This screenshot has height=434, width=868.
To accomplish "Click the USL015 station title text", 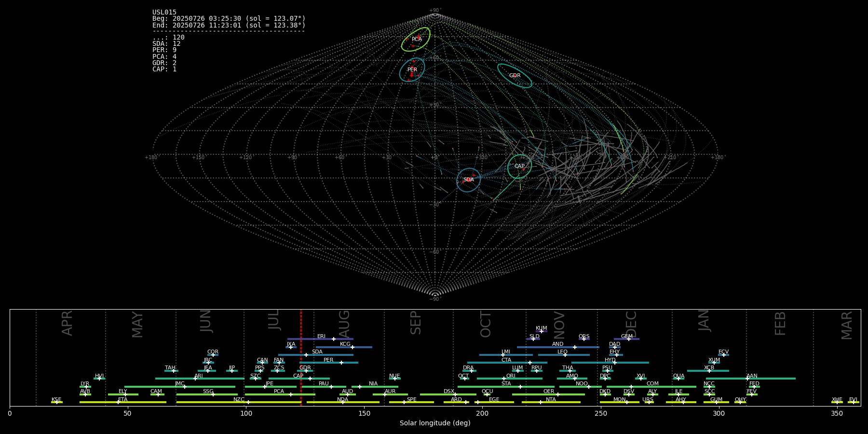I will [x=164, y=13].
